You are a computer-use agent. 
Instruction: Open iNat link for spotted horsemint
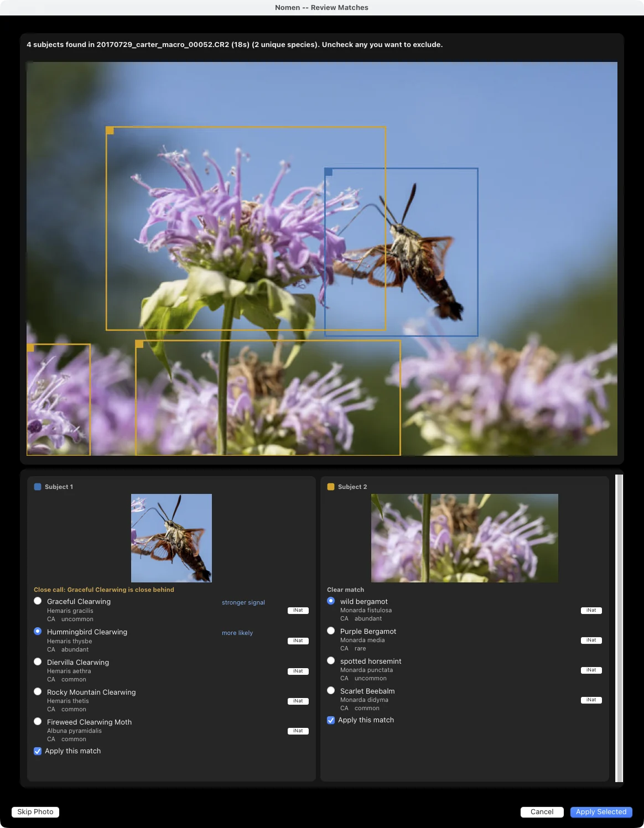tap(591, 670)
